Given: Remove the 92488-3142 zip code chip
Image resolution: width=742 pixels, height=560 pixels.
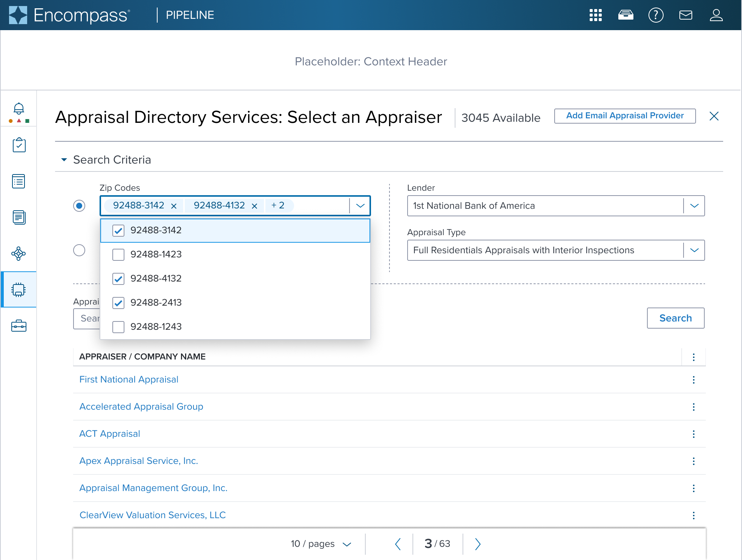Looking at the screenshot, I should pos(174,206).
